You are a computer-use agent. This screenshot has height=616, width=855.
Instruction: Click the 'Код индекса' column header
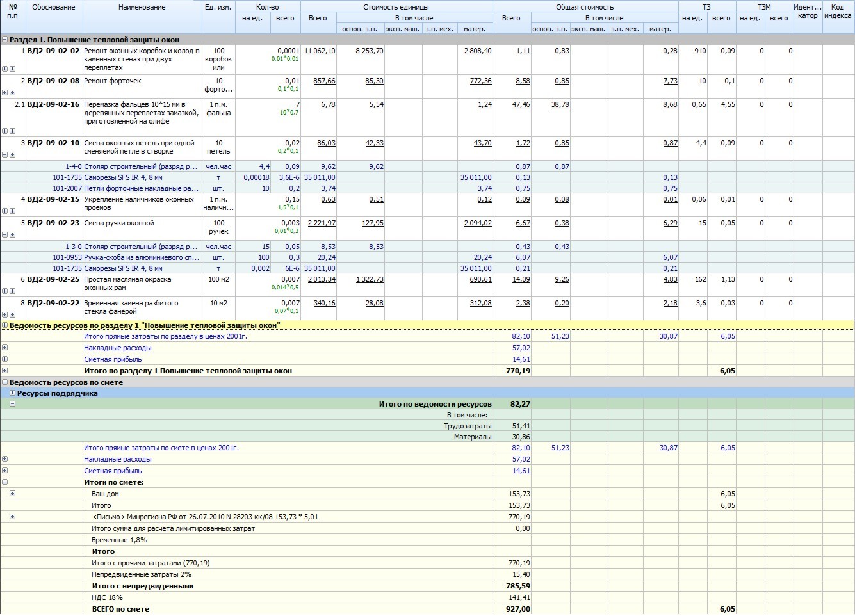click(x=838, y=12)
